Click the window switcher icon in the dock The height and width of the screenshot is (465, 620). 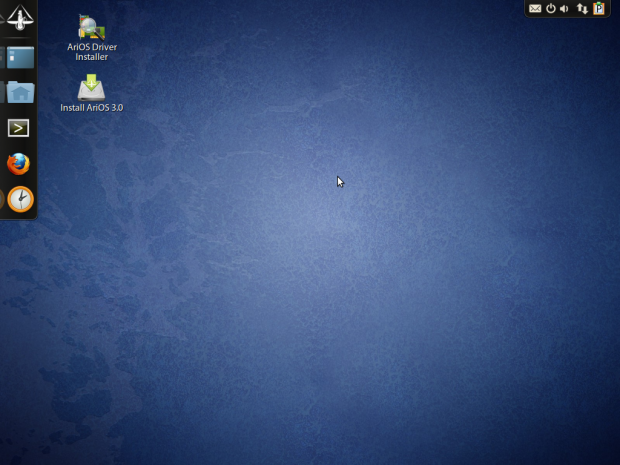[21, 58]
